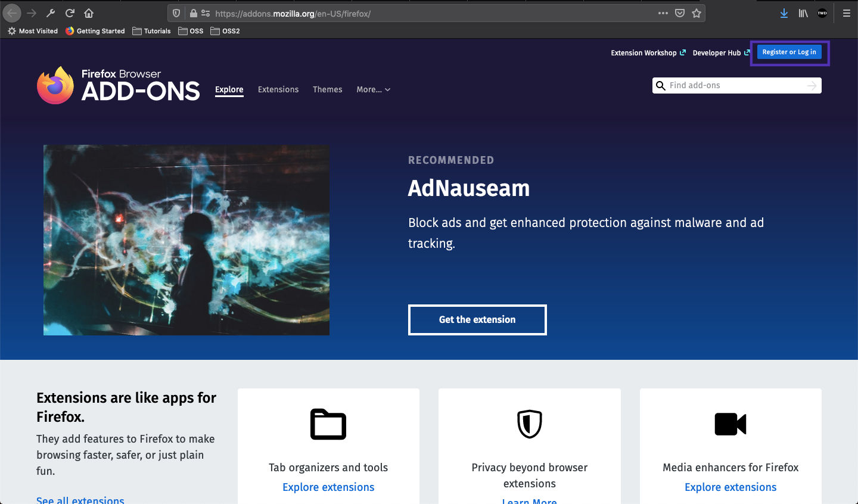The image size is (858, 504).
Task: Bookmark this page with the star
Action: pyautogui.click(x=697, y=13)
